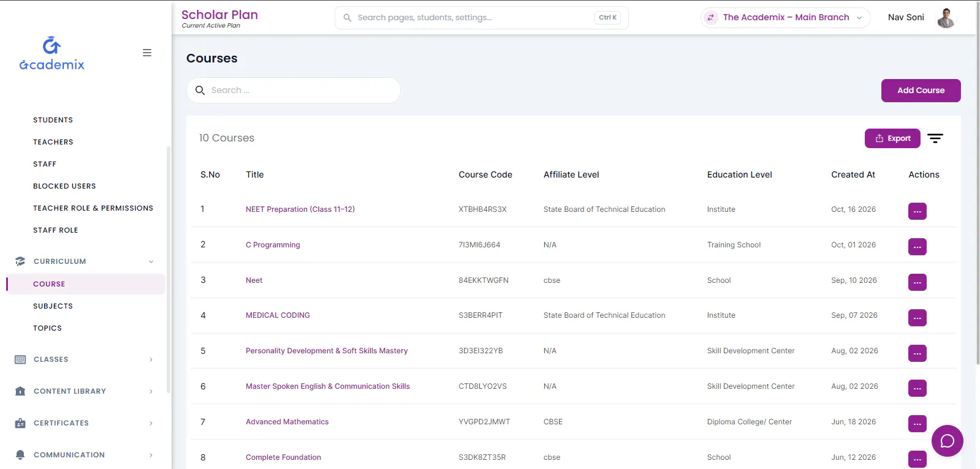This screenshot has height=469, width=980.
Task: Open actions menu for Personality Development row
Action: 917,353
